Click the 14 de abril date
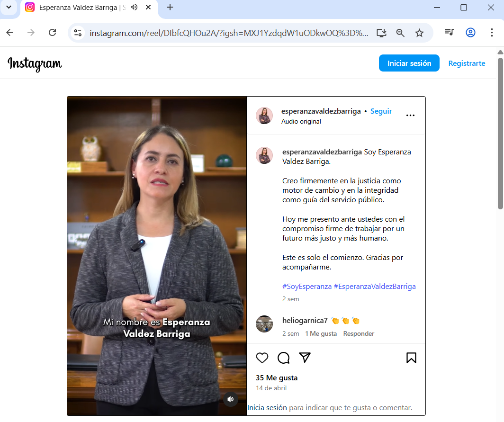 271,388
